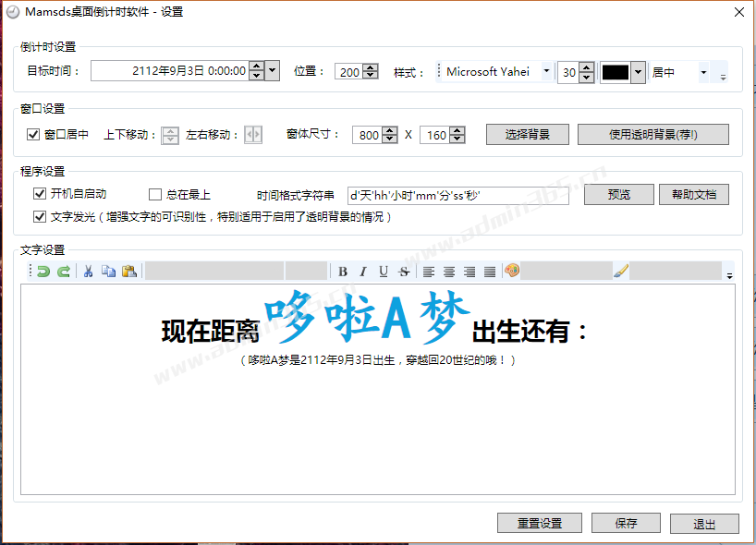The width and height of the screenshot is (756, 545).
Task: Toggle strikethrough formatting
Action: 404,272
